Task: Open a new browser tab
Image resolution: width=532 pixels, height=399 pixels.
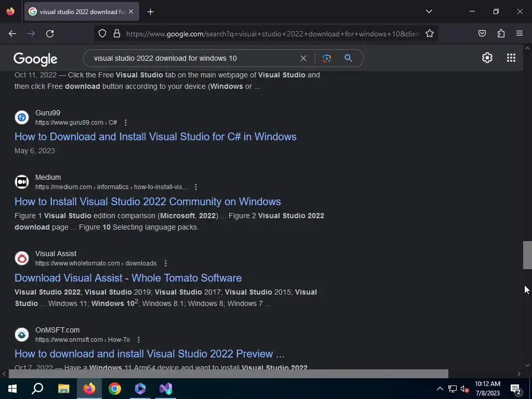Action: point(150,12)
